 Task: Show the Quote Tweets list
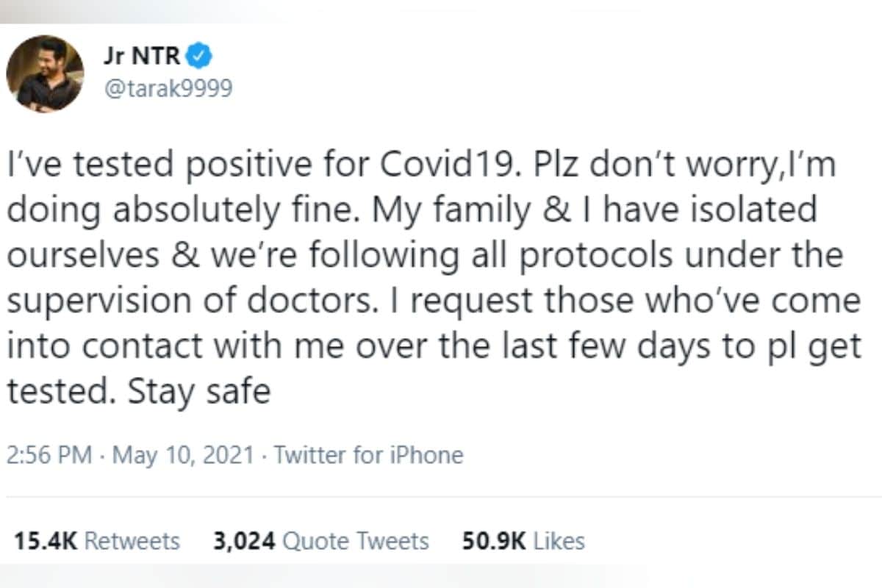click(356, 542)
